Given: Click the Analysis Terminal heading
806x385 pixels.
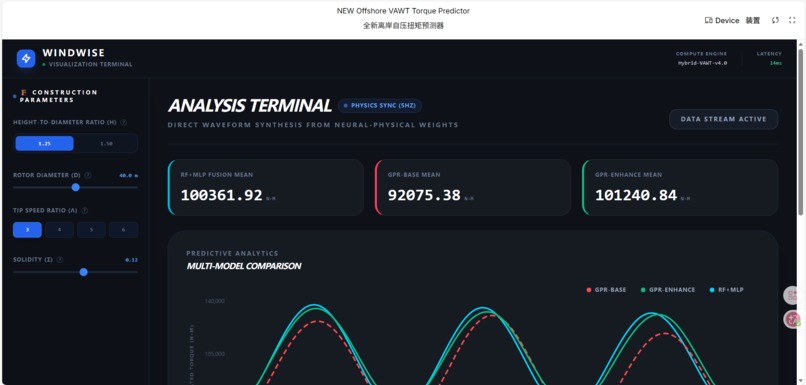Looking at the screenshot, I should click(249, 105).
